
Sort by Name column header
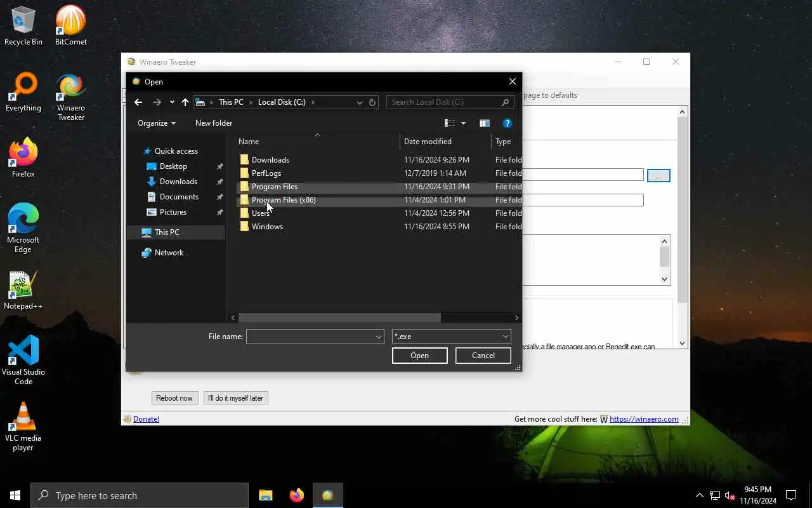point(317,142)
